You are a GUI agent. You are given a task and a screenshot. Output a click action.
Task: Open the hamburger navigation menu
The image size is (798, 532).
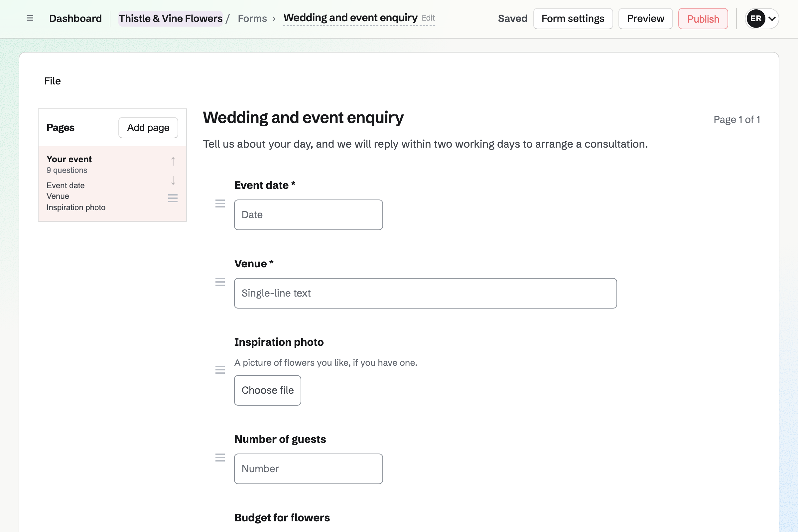point(30,18)
